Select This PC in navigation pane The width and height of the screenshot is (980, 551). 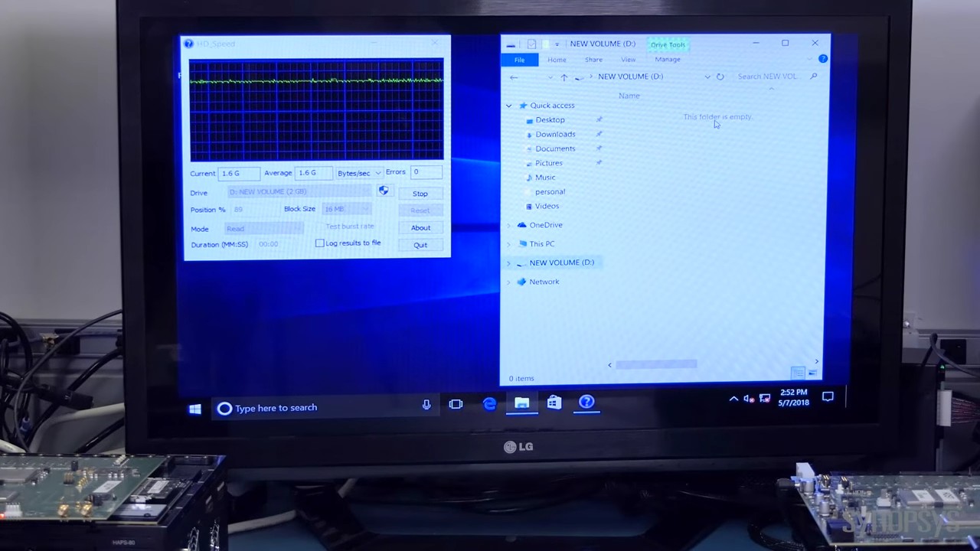[x=541, y=244]
